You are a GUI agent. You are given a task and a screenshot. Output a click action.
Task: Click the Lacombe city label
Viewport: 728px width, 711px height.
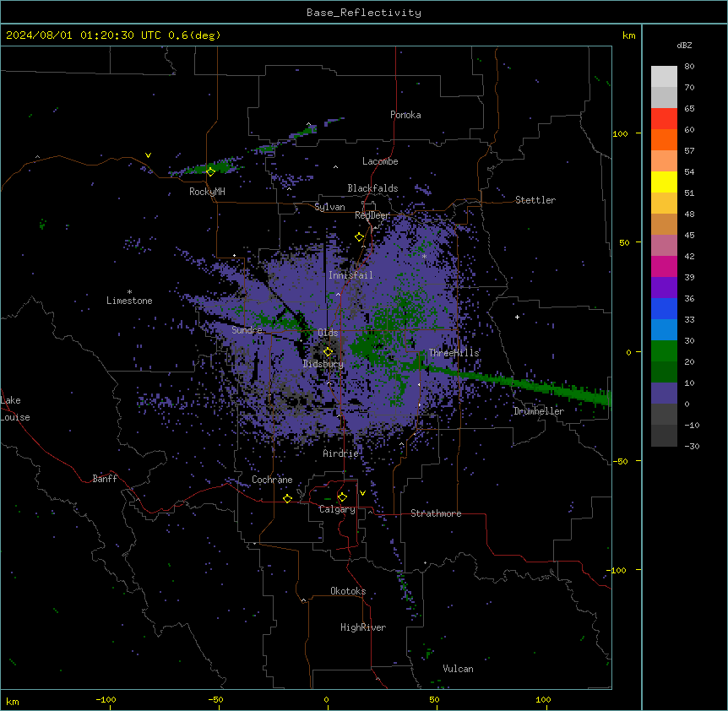(x=380, y=161)
